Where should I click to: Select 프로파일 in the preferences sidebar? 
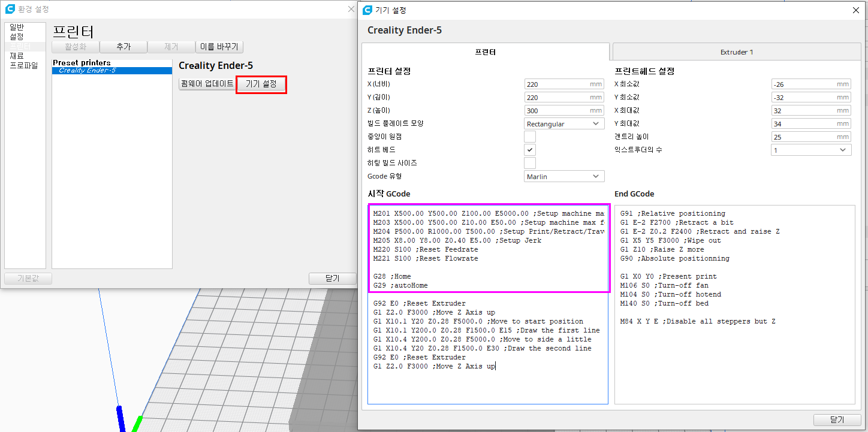click(24, 65)
